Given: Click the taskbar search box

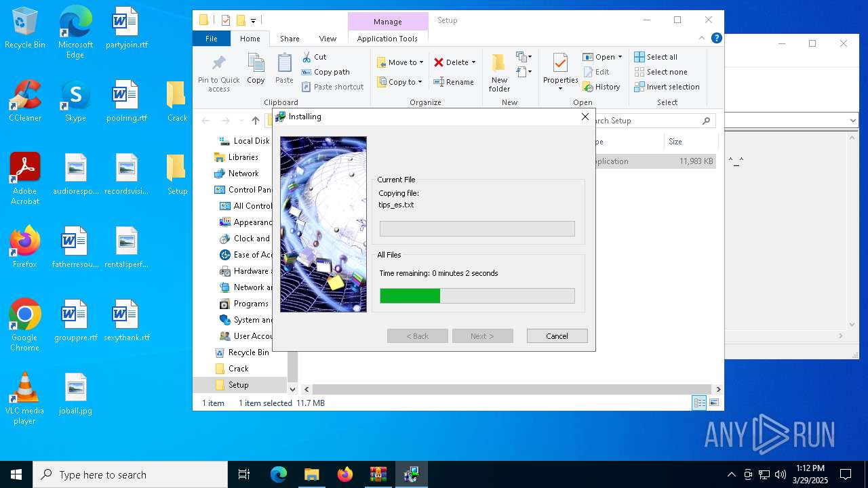Looking at the screenshot, I should click(x=130, y=474).
